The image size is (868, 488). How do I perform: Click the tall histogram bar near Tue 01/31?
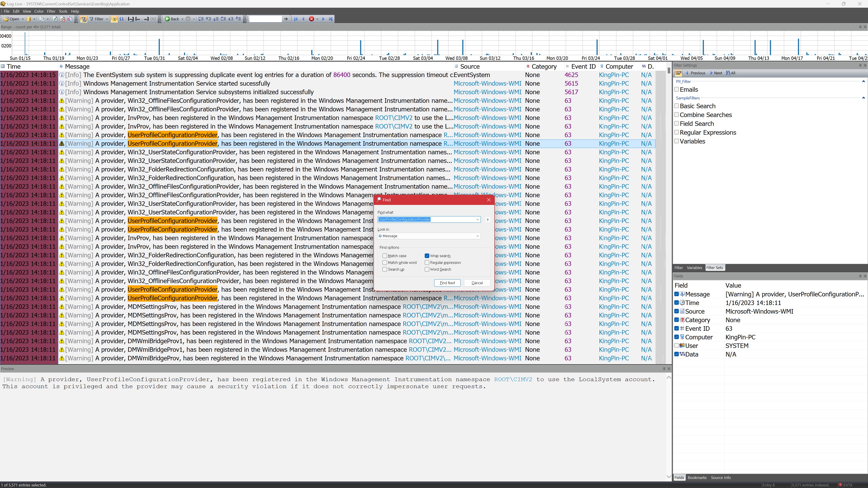tap(159, 47)
